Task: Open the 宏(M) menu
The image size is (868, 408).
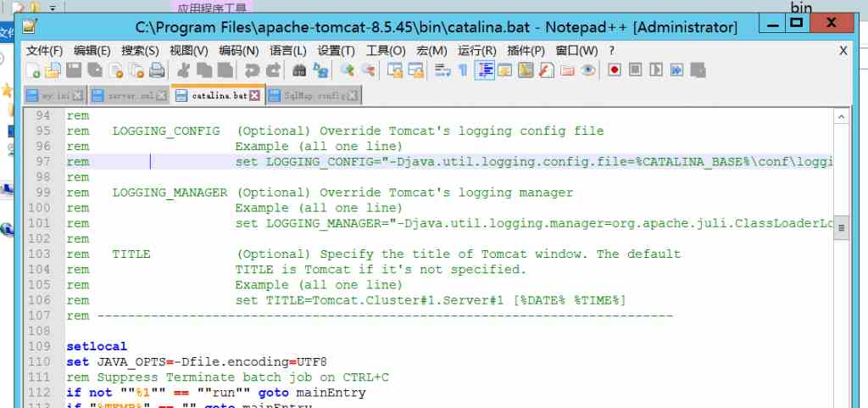Action: tap(431, 51)
